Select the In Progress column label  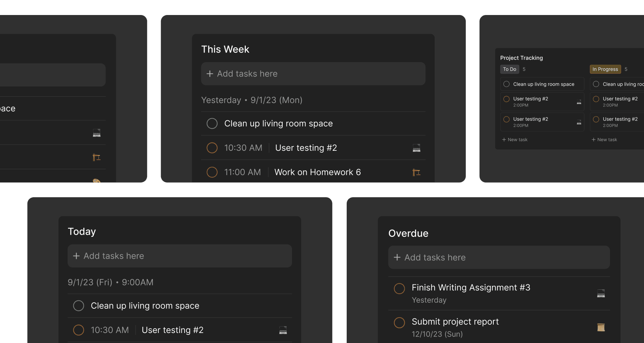(605, 69)
